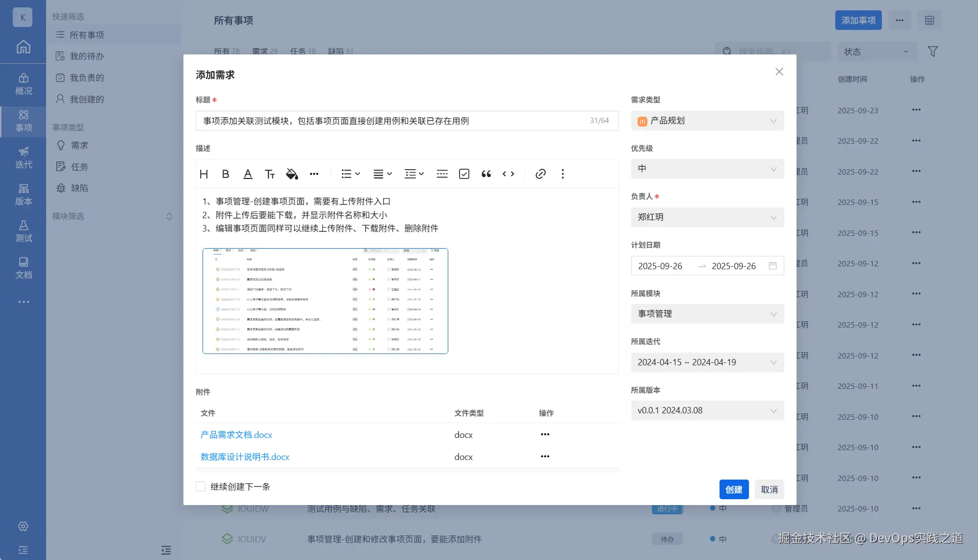
Task: Expand the 需求类型 dropdown showing 产品规划
Action: click(x=707, y=121)
